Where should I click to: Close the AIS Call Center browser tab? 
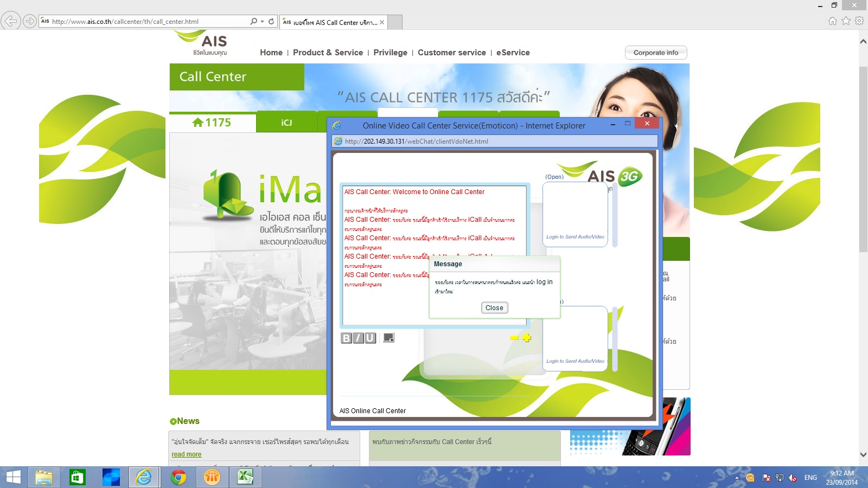[382, 22]
